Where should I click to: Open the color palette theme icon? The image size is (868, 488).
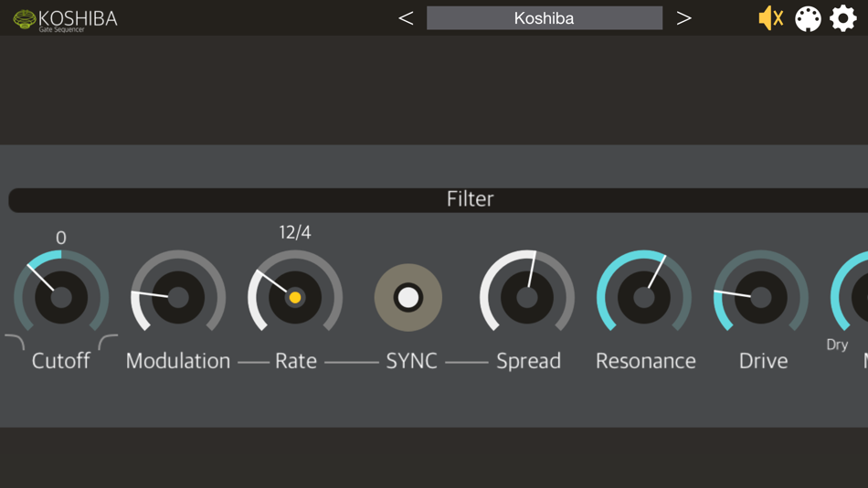808,19
